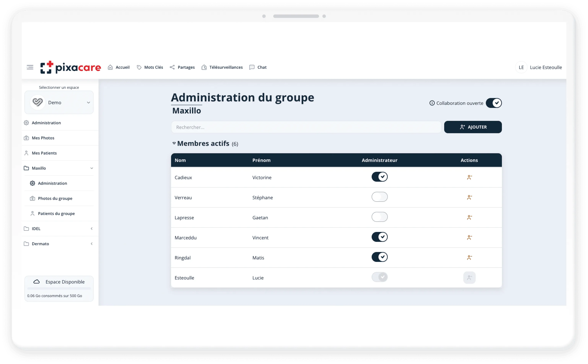Open the Télésurveillances menu item
588x364 pixels.
click(222, 67)
